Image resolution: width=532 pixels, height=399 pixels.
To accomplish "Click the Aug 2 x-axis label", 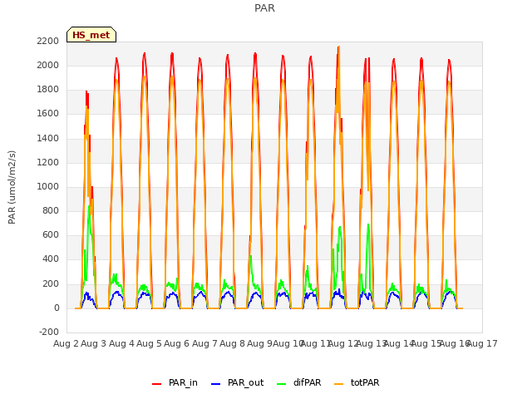I will (66, 343).
